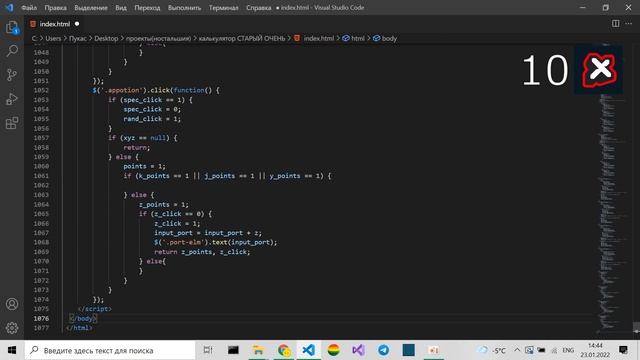Switch to Google Chrome on the taskbar
The width and height of the screenshot is (640, 360).
[284, 350]
